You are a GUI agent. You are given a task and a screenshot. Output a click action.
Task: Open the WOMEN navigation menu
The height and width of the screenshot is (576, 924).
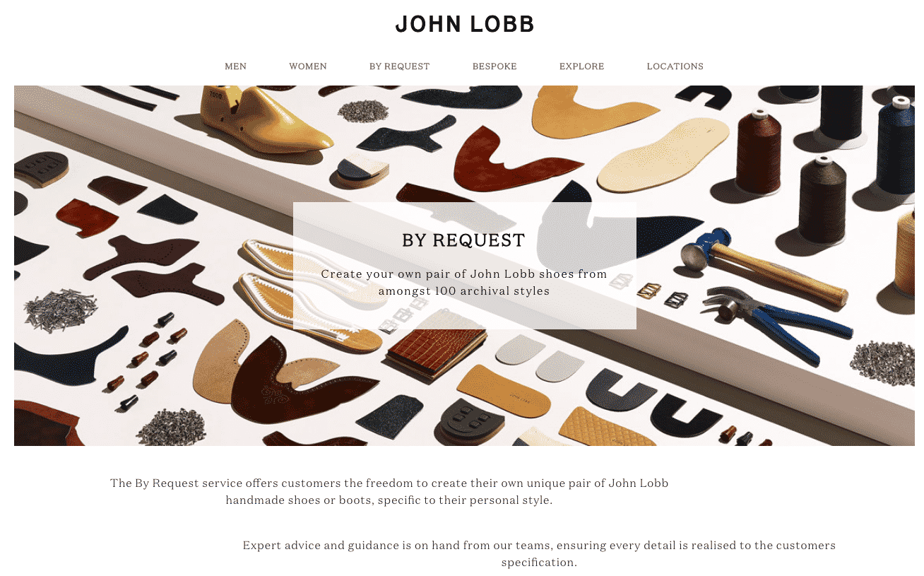pyautogui.click(x=308, y=66)
